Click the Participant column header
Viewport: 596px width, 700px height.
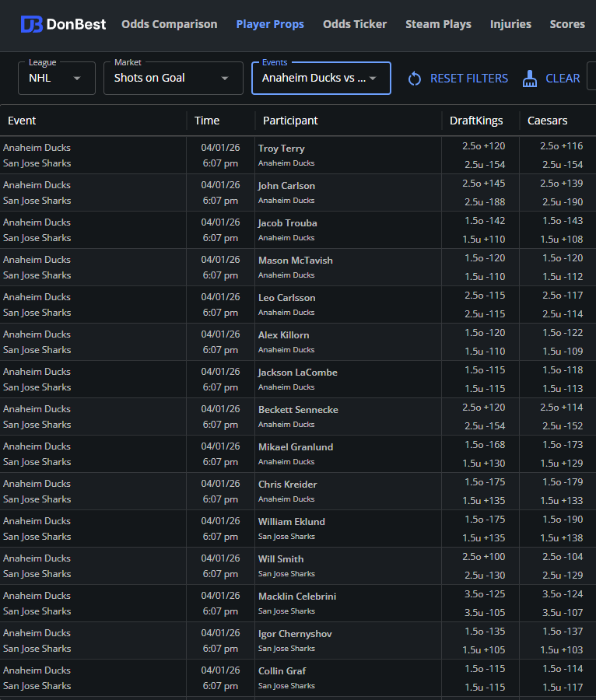tap(290, 121)
